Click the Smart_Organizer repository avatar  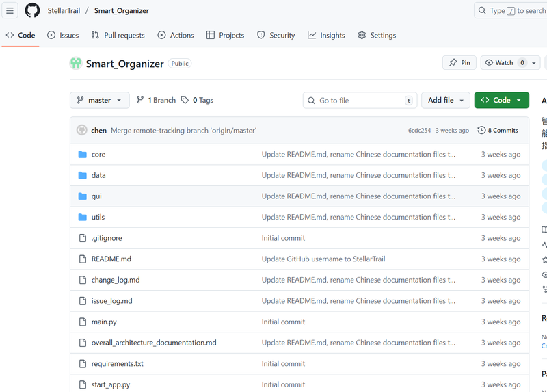76,64
